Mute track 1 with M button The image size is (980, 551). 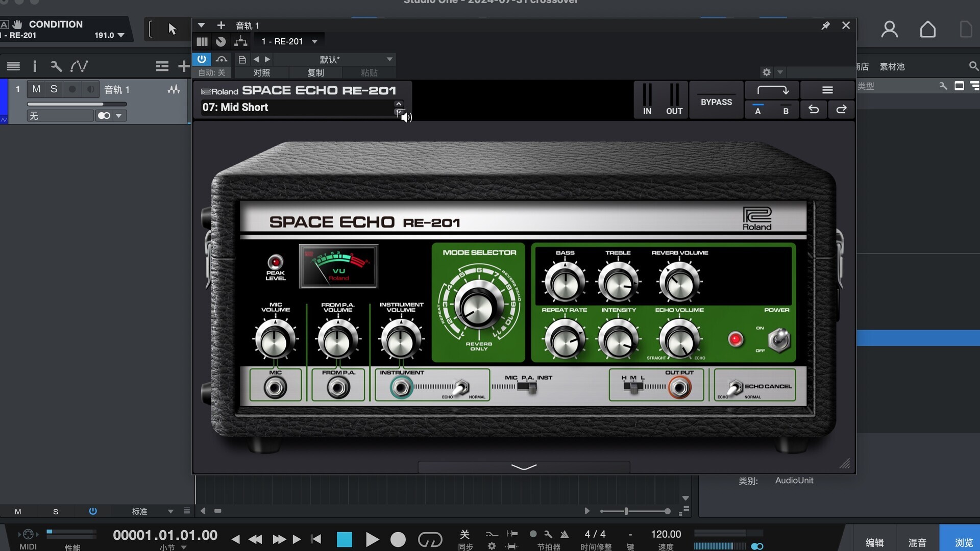[x=36, y=89]
